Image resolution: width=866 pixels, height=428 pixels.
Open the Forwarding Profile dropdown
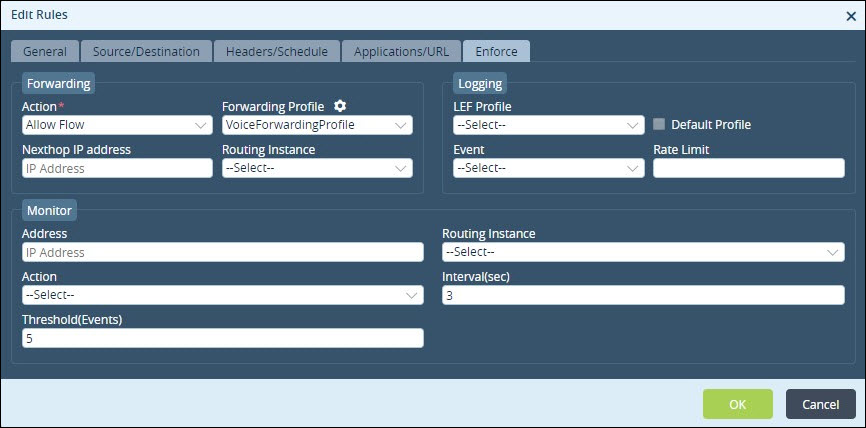pos(317,125)
